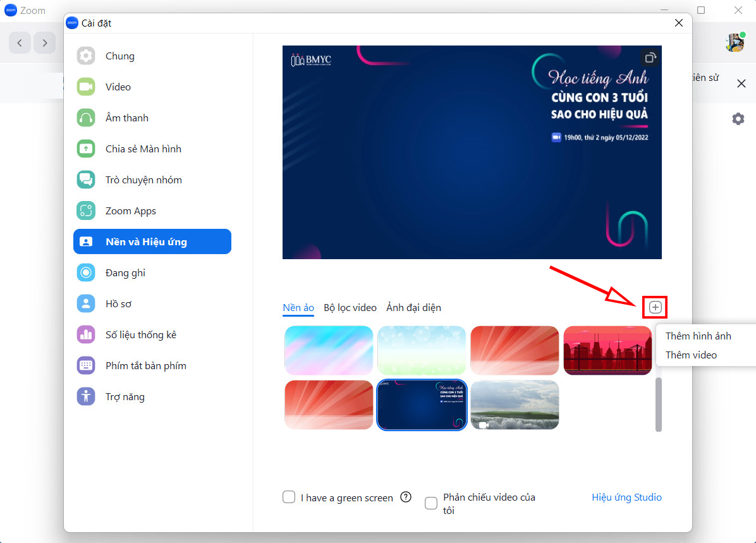The width and height of the screenshot is (756, 543).
Task: Open settings gear in Zoom main window
Action: pyautogui.click(x=738, y=119)
